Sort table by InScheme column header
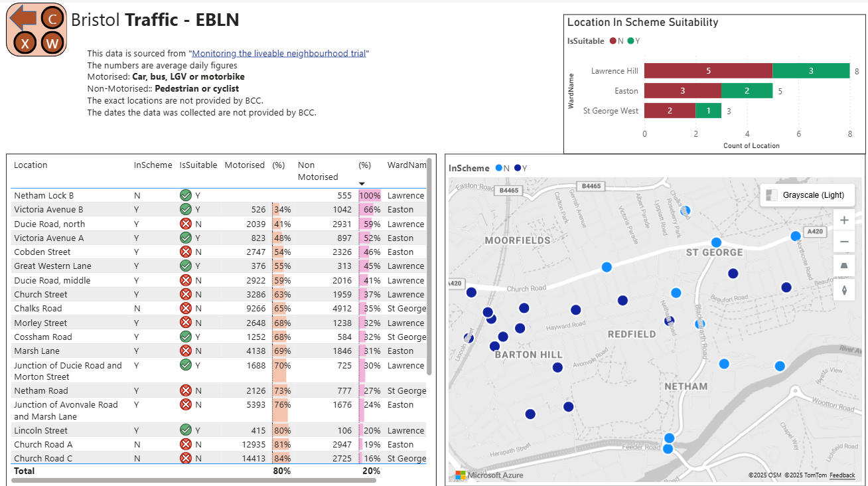868x486 pixels. [x=153, y=165]
